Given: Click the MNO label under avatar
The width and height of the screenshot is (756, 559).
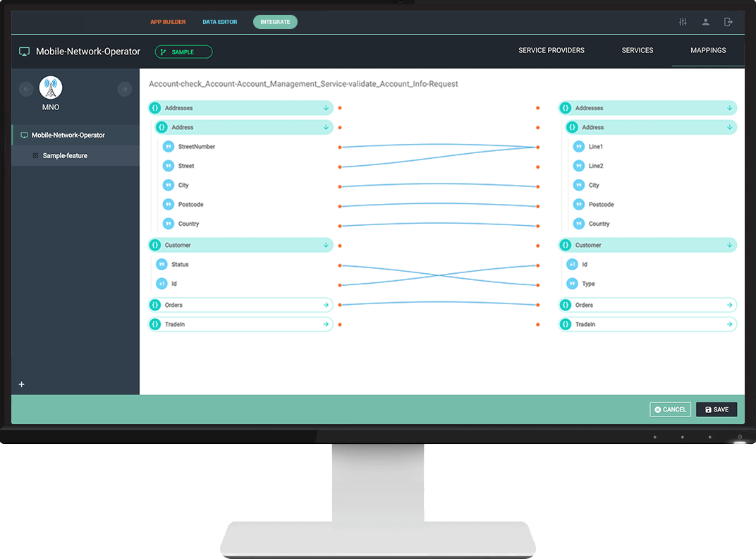Looking at the screenshot, I should point(51,107).
